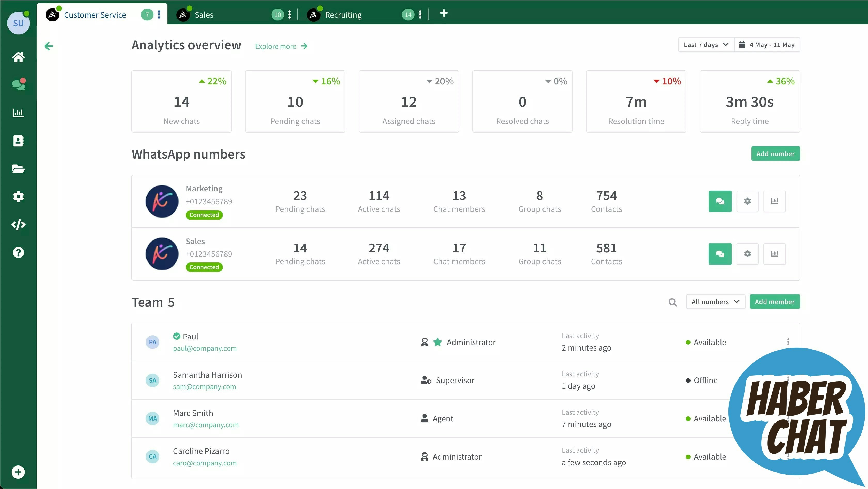Switch to the Recruiting tab
This screenshot has height=489, width=868.
pos(343,15)
